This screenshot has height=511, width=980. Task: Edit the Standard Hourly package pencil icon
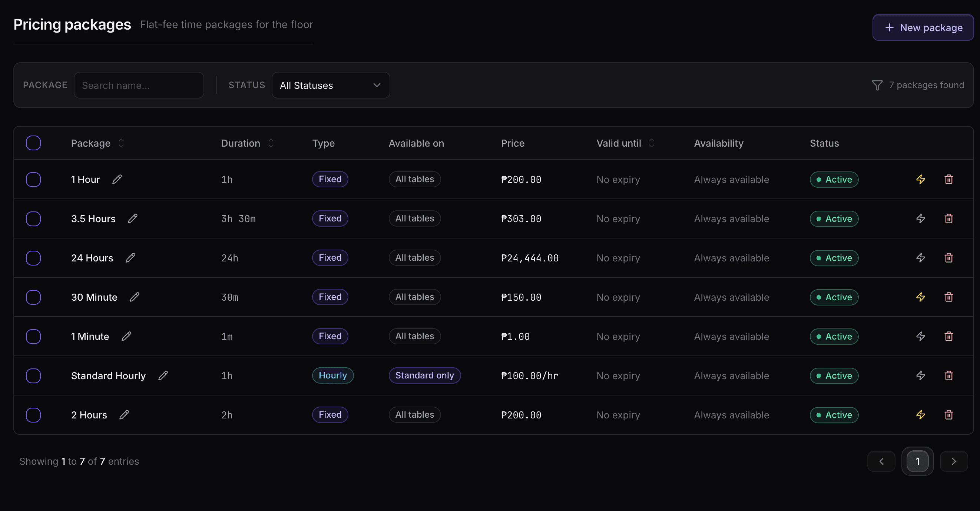tap(163, 375)
